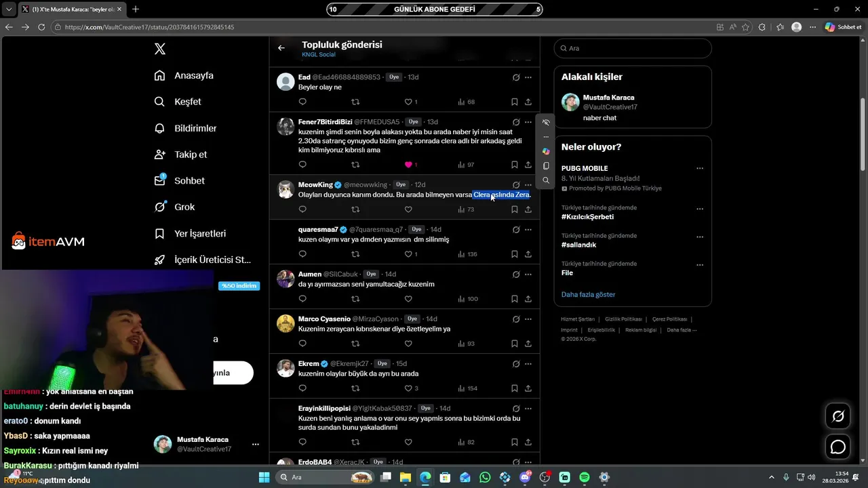The image size is (868, 488).
Task: Open WhatsApp from the taskbar
Action: click(485, 477)
